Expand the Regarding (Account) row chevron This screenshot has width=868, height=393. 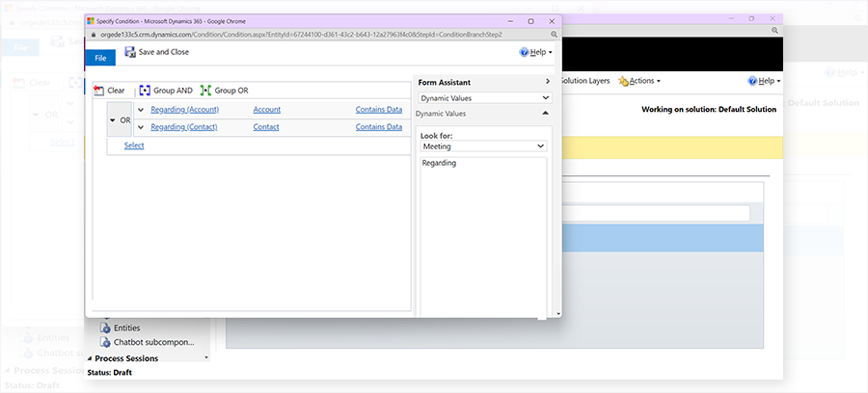point(141,110)
